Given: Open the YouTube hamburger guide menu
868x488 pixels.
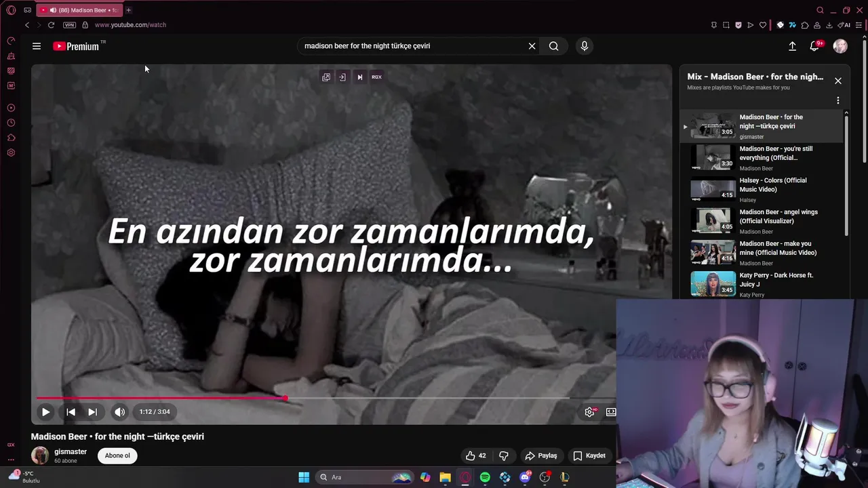Looking at the screenshot, I should pyautogui.click(x=37, y=46).
